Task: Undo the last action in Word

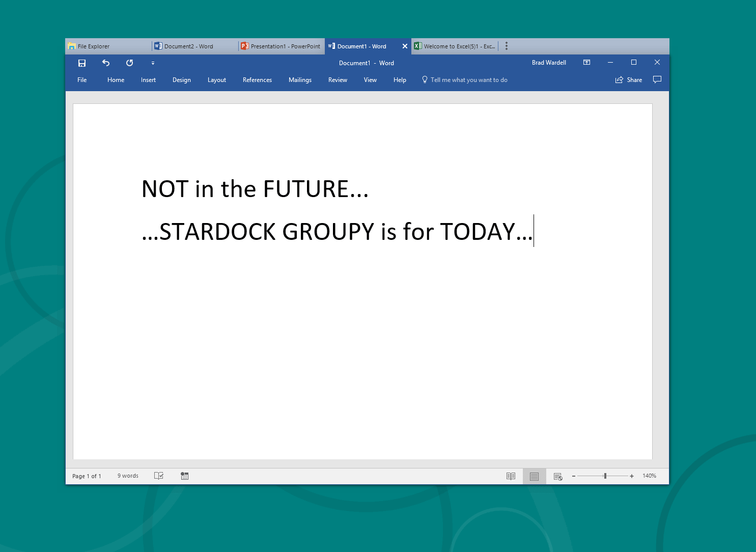Action: coord(106,63)
